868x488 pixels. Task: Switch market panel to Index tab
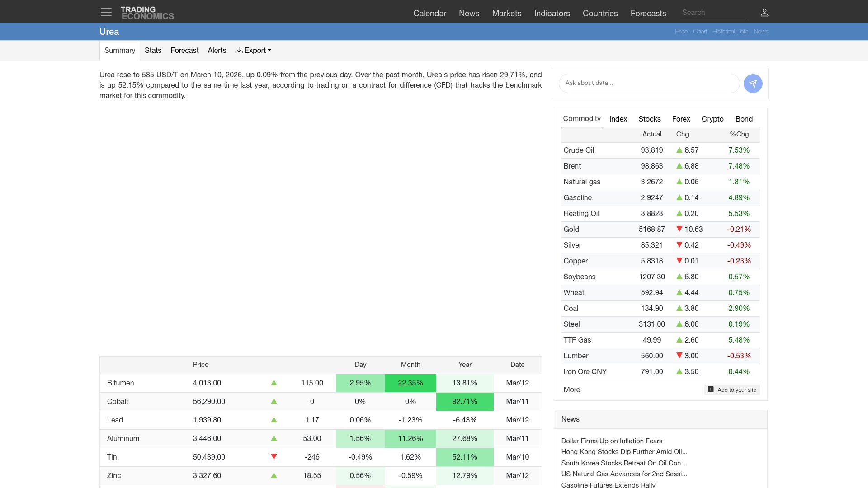pyautogui.click(x=618, y=119)
